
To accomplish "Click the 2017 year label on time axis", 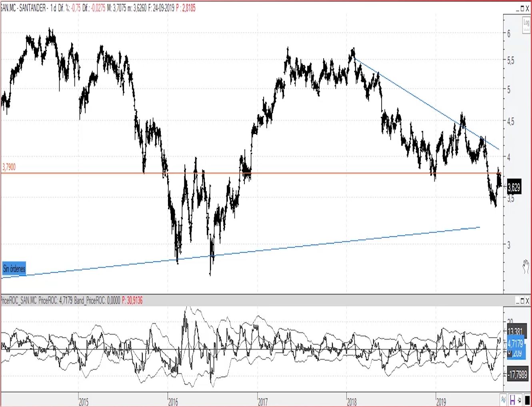I will pyautogui.click(x=263, y=402).
